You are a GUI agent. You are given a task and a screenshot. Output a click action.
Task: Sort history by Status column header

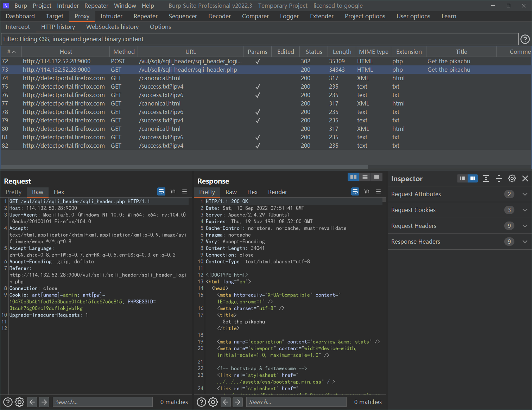point(313,52)
